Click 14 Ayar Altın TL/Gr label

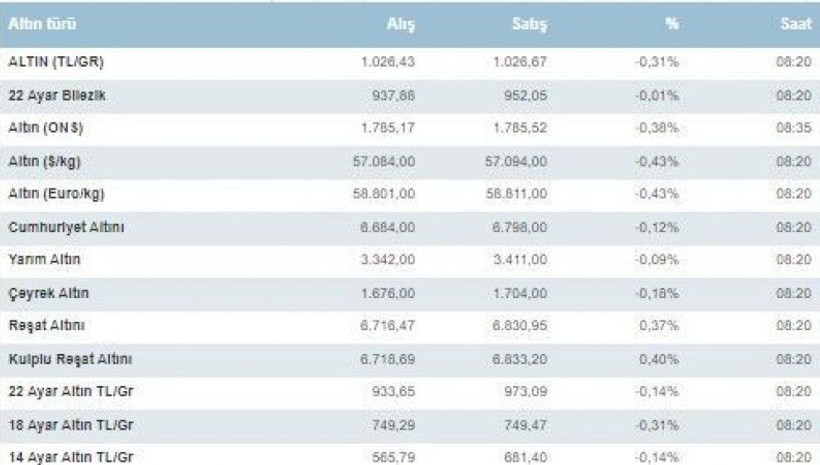(x=70, y=457)
